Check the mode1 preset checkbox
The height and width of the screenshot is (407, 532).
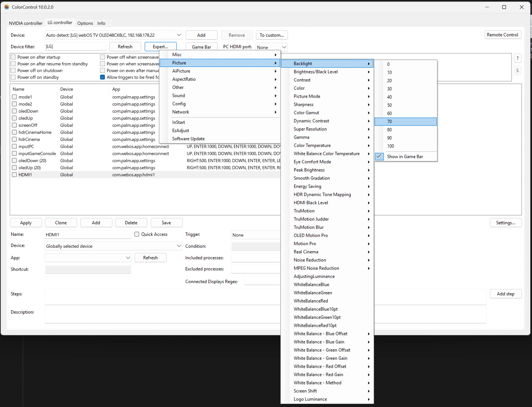(x=14, y=97)
